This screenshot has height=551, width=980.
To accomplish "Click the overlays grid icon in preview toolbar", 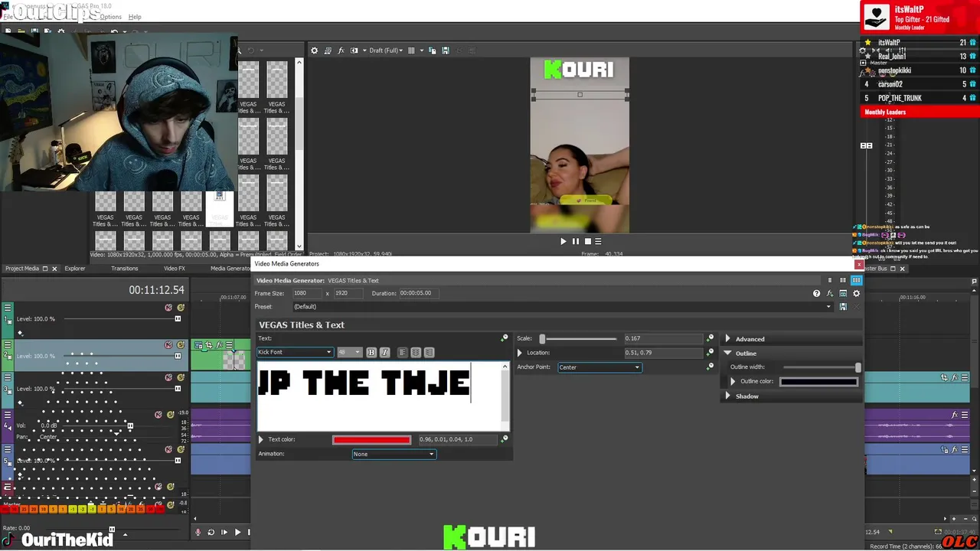I will (x=411, y=51).
